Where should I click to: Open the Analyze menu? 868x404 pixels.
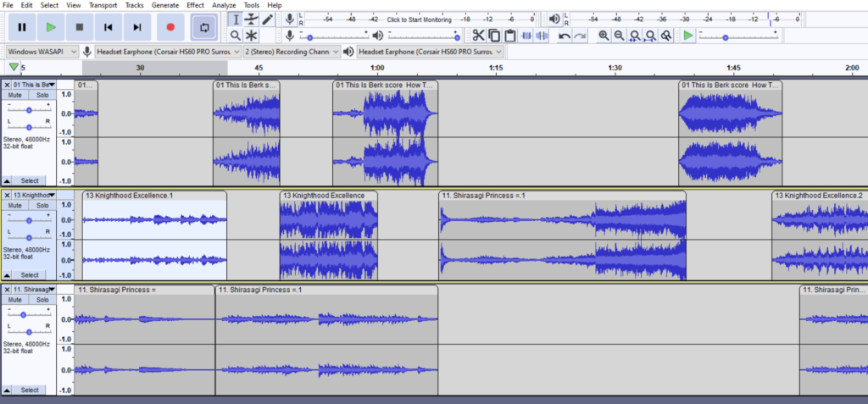[224, 5]
